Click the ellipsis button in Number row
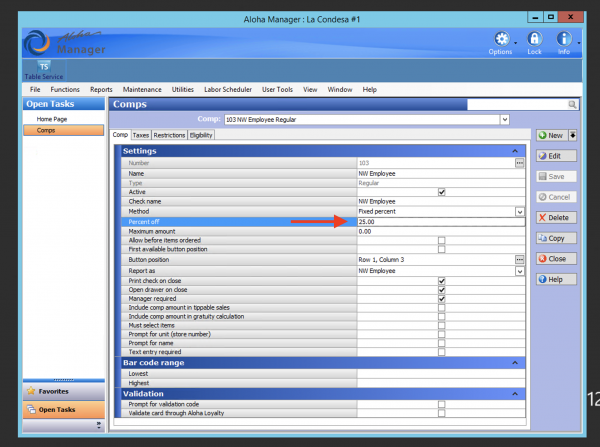This screenshot has height=447, width=600. click(x=519, y=163)
